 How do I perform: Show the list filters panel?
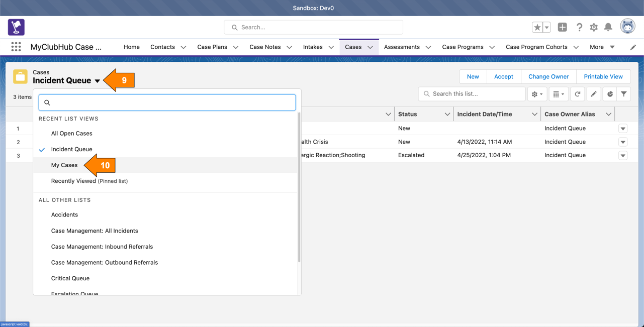(624, 94)
